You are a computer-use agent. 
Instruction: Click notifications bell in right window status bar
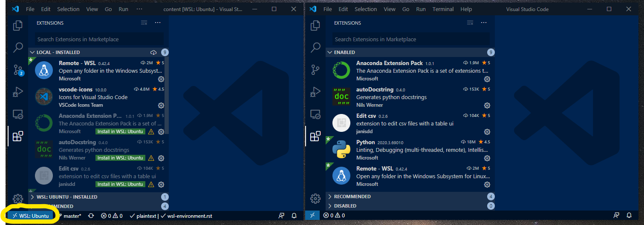(x=629, y=216)
